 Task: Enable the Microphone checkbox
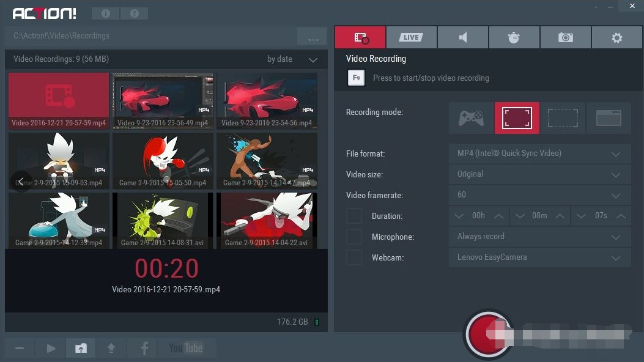click(354, 237)
